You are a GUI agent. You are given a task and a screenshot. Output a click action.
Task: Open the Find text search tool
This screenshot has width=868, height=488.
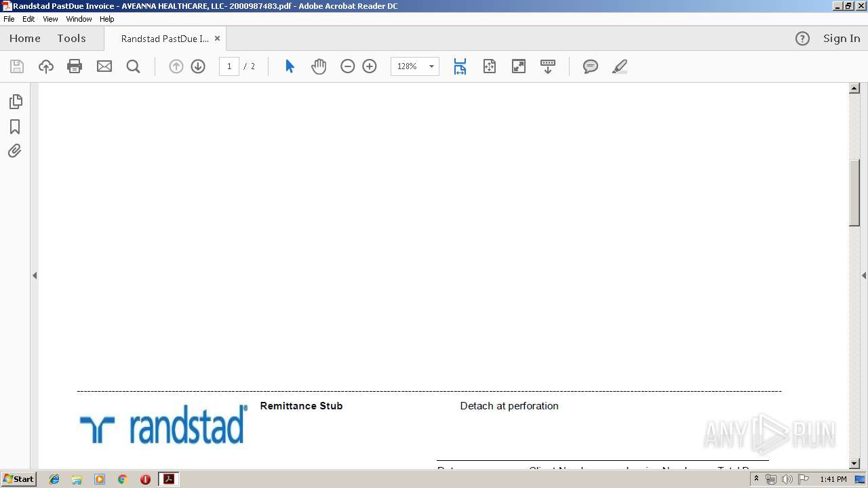(x=134, y=66)
